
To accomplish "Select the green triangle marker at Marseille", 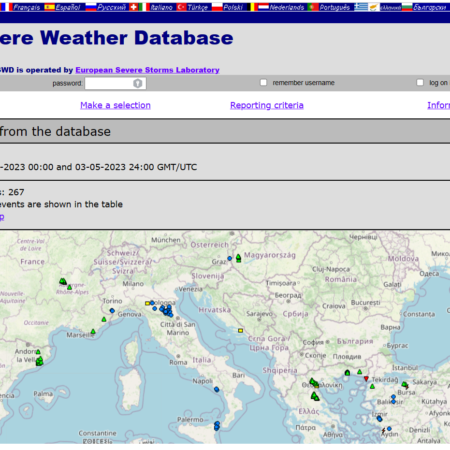I will click(93, 331).
